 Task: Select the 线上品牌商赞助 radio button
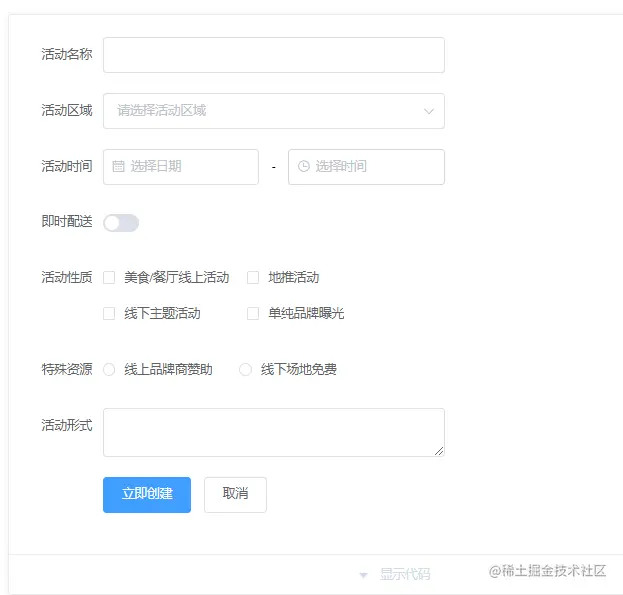coord(109,369)
